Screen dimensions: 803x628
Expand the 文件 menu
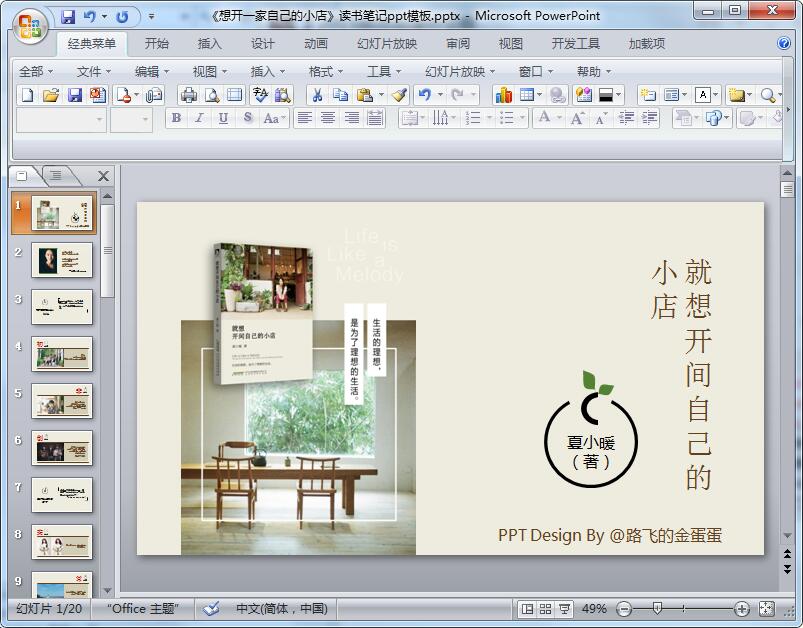(x=94, y=72)
